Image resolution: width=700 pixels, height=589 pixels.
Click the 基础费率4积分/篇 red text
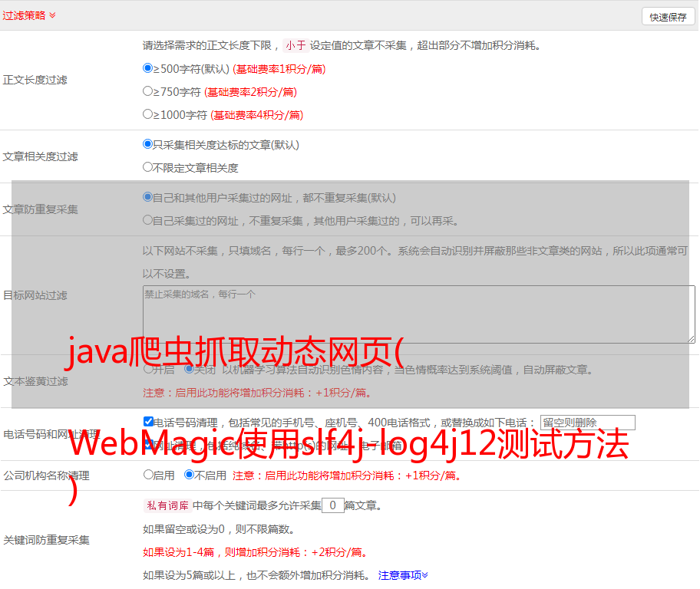pyautogui.click(x=256, y=115)
